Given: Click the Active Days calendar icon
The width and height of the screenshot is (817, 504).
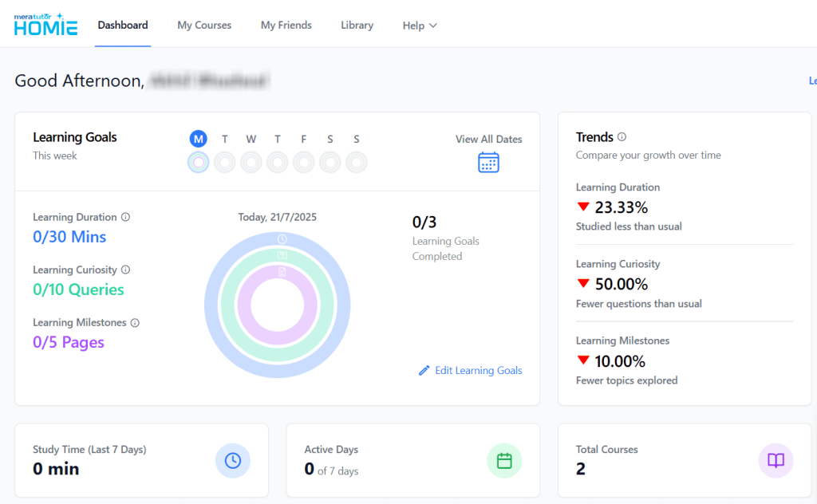Looking at the screenshot, I should point(504,460).
